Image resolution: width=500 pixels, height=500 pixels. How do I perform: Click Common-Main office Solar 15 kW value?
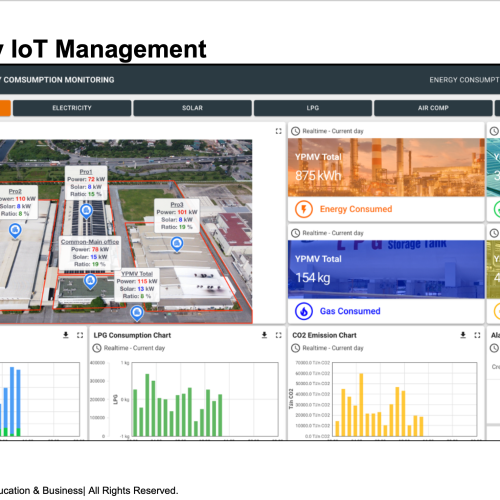94,257
